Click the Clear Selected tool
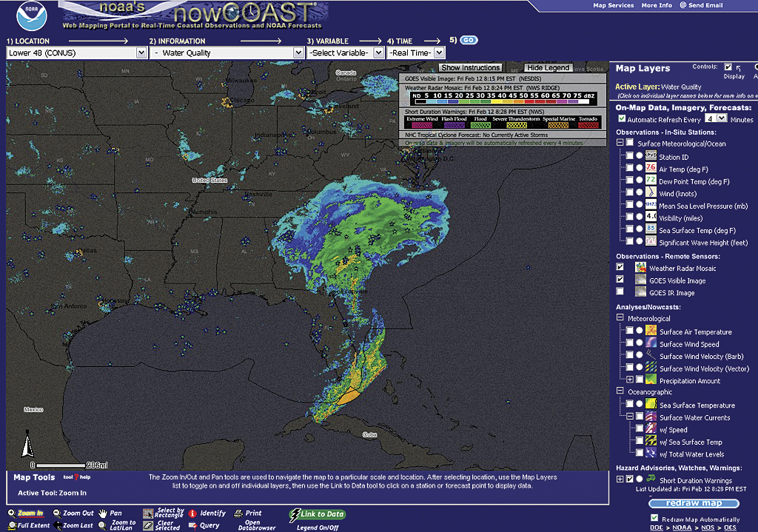The height and width of the screenshot is (532, 758). 161,525
